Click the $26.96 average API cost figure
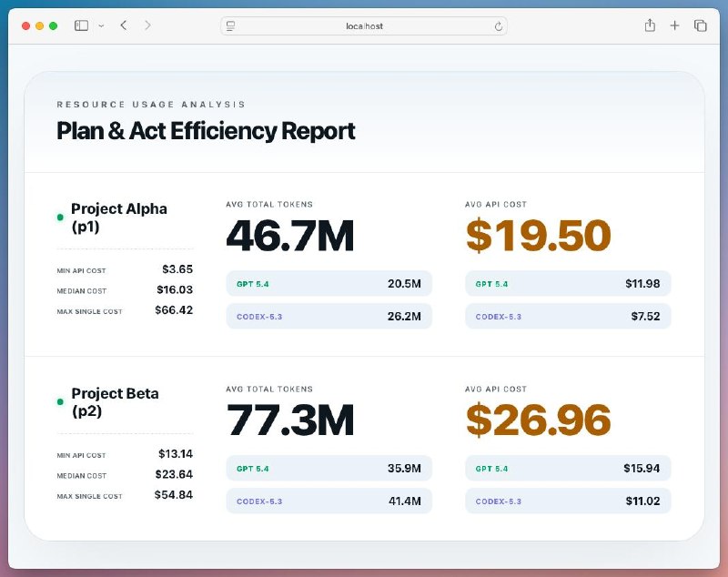The width and height of the screenshot is (728, 577). click(538, 420)
